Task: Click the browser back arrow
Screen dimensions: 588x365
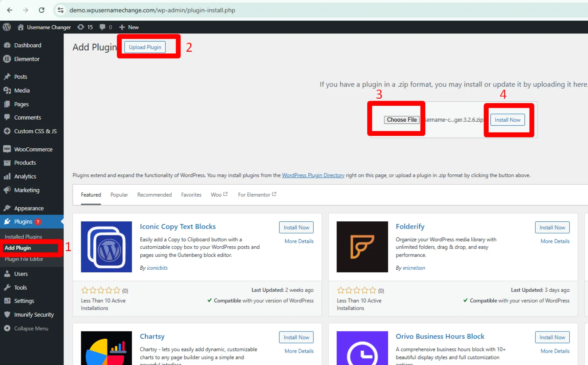Action: pyautogui.click(x=10, y=10)
